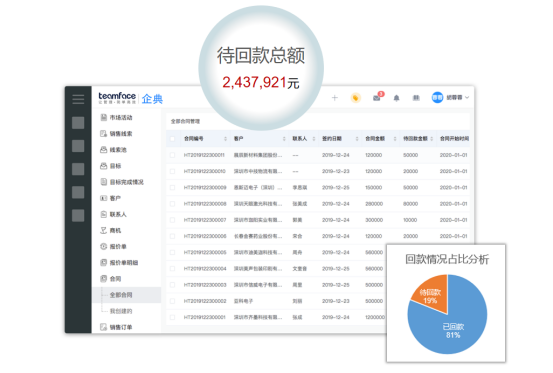Check the box for contract HT2019122300006
The image size is (553, 373).
[172, 236]
